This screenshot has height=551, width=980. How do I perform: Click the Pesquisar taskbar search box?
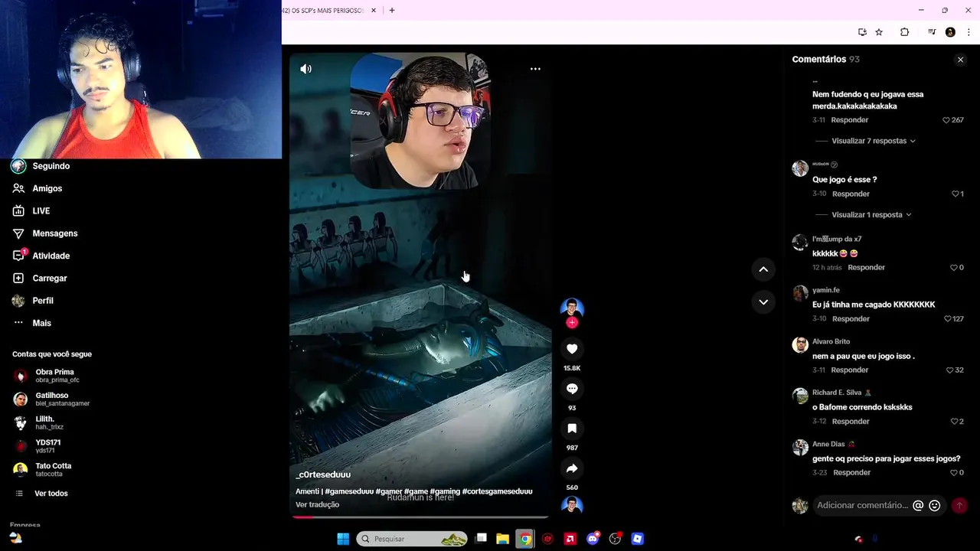tap(412, 539)
